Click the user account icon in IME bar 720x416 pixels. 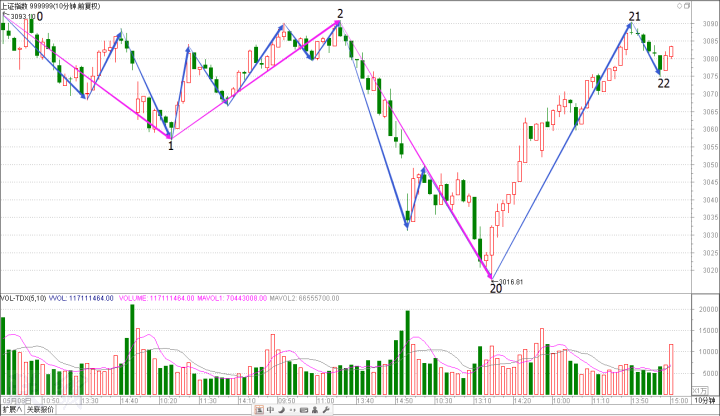click(316, 409)
